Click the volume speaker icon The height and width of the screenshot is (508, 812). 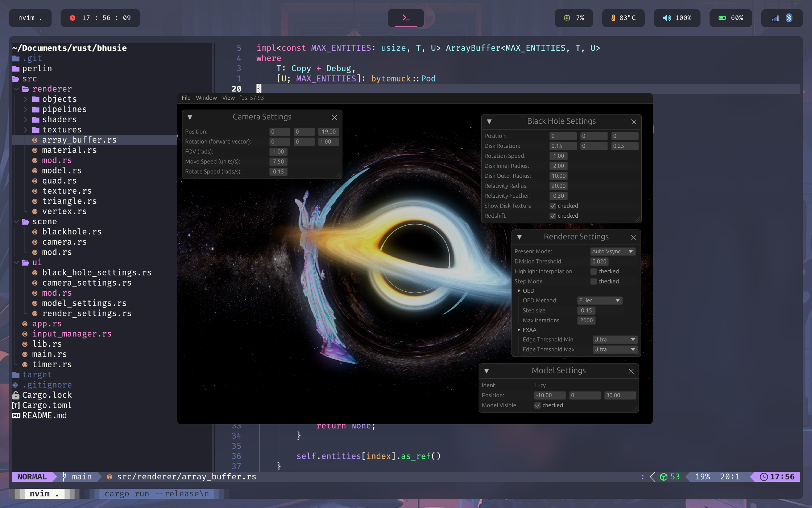pos(667,18)
